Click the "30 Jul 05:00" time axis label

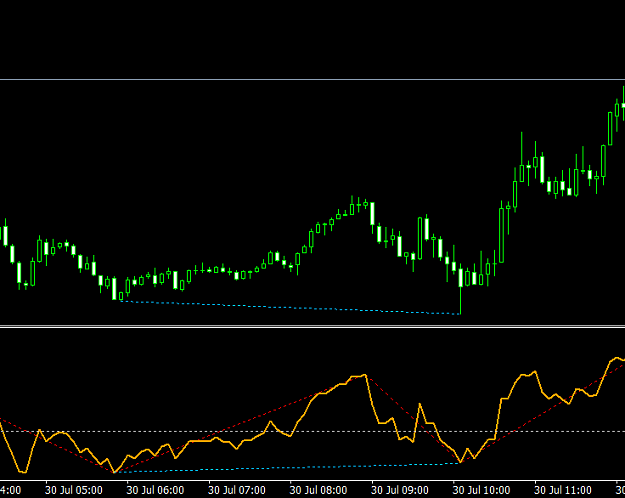point(74,490)
